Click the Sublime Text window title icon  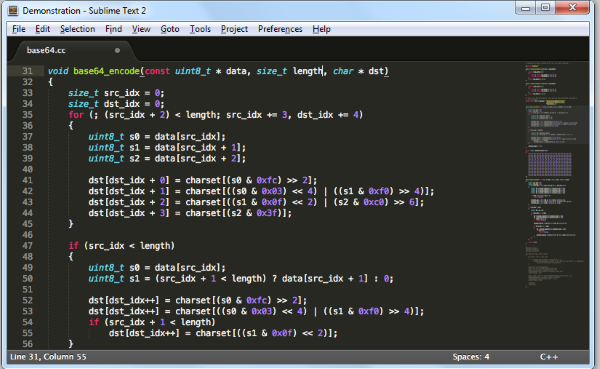pyautogui.click(x=13, y=11)
